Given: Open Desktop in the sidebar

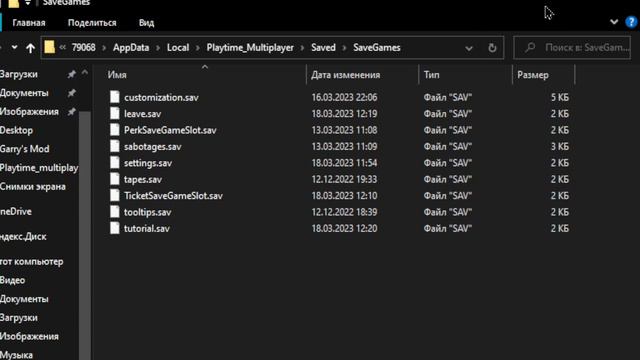Looking at the screenshot, I should pos(16,131).
